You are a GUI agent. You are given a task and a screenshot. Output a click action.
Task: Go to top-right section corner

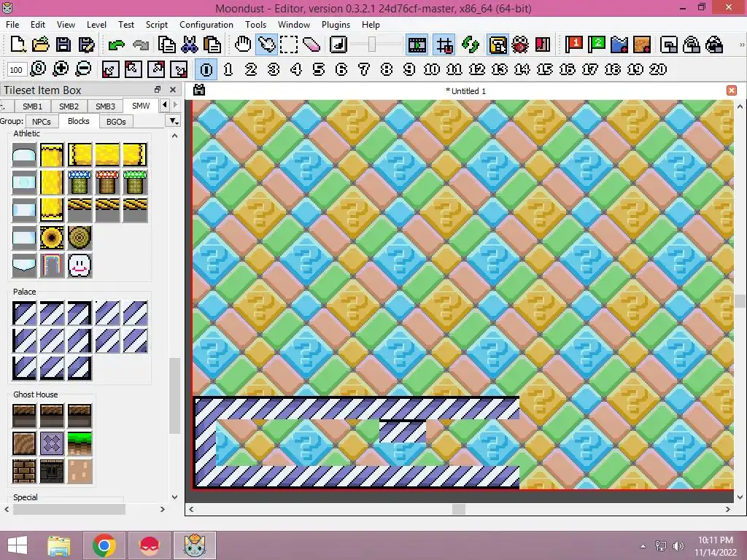(156, 69)
